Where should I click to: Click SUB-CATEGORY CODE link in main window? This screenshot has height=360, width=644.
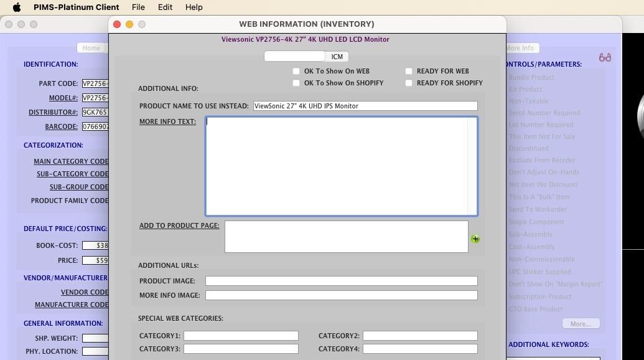(x=73, y=174)
